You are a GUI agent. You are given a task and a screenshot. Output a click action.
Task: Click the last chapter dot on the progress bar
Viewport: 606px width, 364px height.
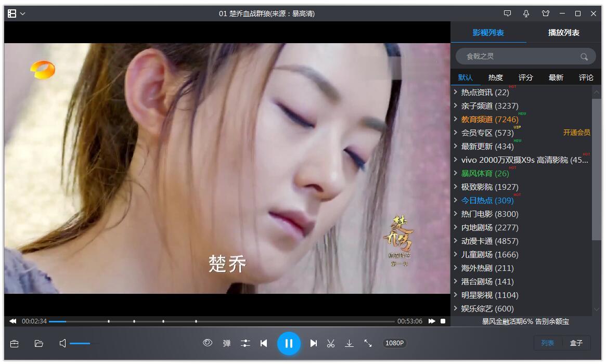click(x=196, y=321)
